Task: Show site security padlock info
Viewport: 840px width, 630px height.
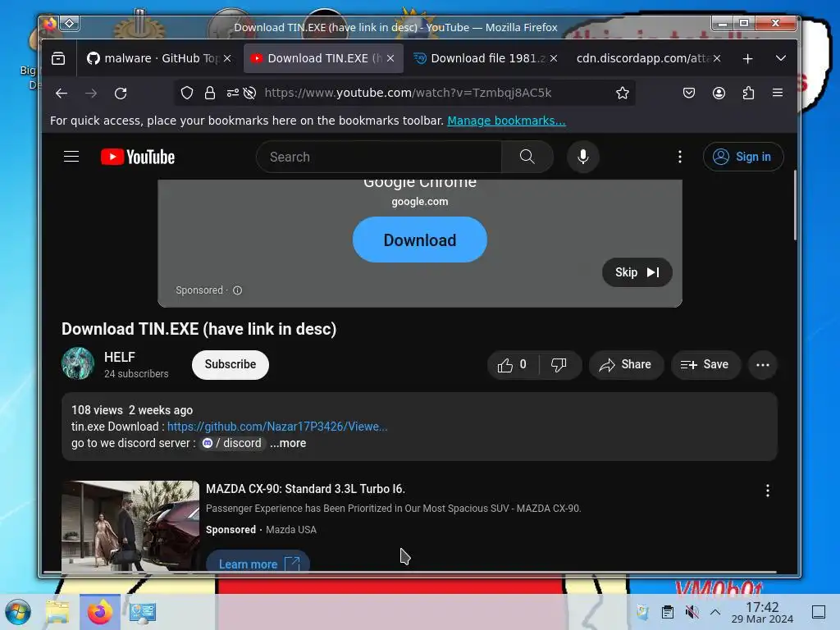Action: point(210,94)
